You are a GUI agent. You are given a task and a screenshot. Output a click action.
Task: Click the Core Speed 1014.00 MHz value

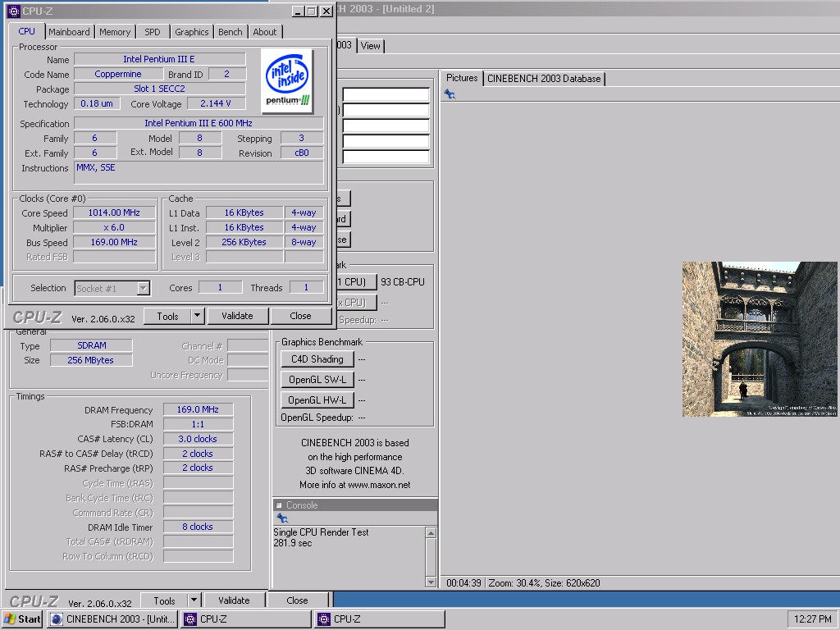[114, 212]
